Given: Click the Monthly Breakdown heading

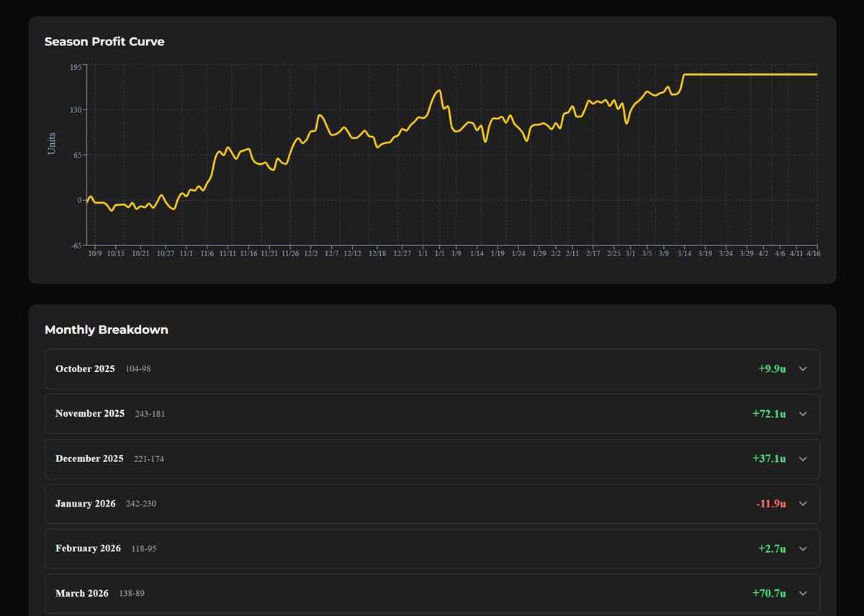Looking at the screenshot, I should tap(107, 330).
